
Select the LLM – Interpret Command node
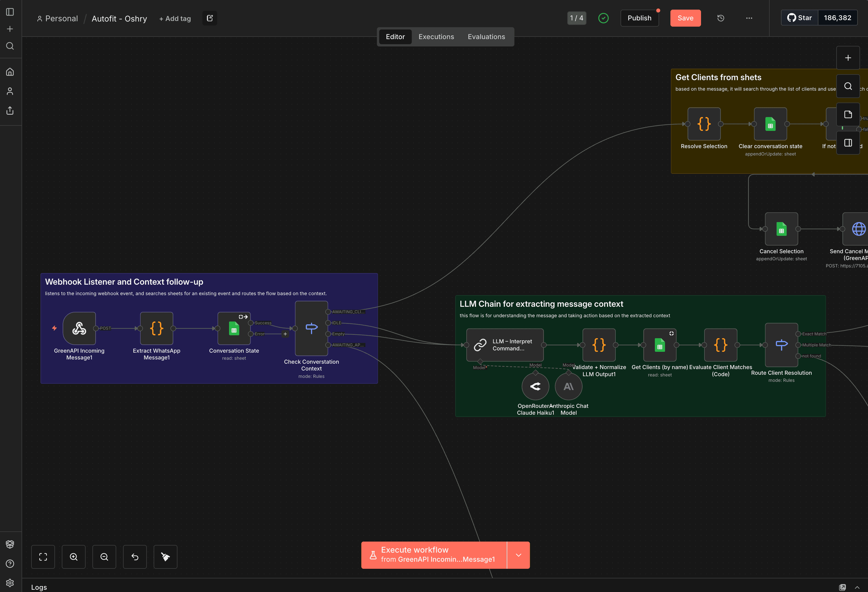coord(505,345)
